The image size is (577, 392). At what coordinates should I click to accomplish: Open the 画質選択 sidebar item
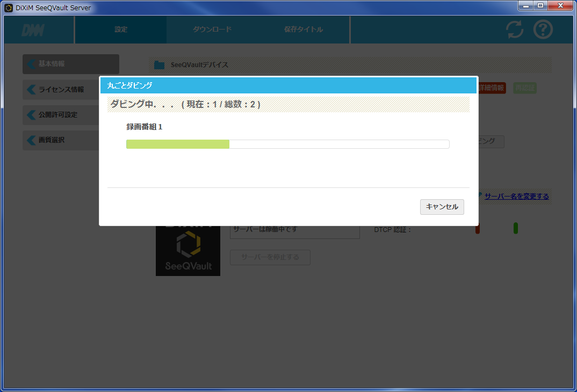(61, 140)
